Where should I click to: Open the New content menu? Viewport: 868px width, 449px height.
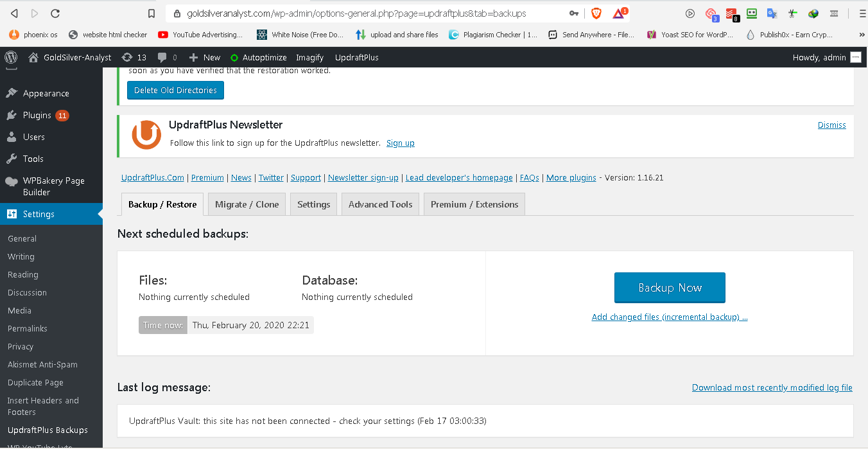point(205,57)
